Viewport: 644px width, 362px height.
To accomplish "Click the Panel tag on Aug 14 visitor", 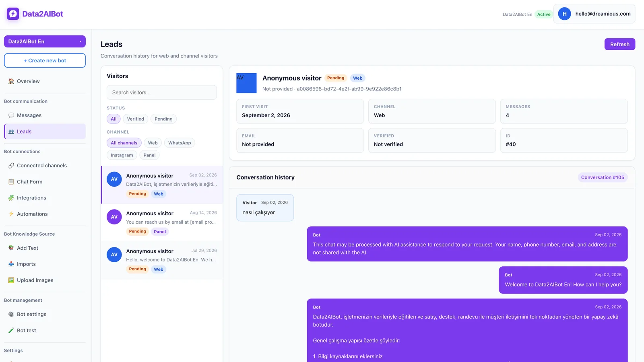I will point(160,232).
